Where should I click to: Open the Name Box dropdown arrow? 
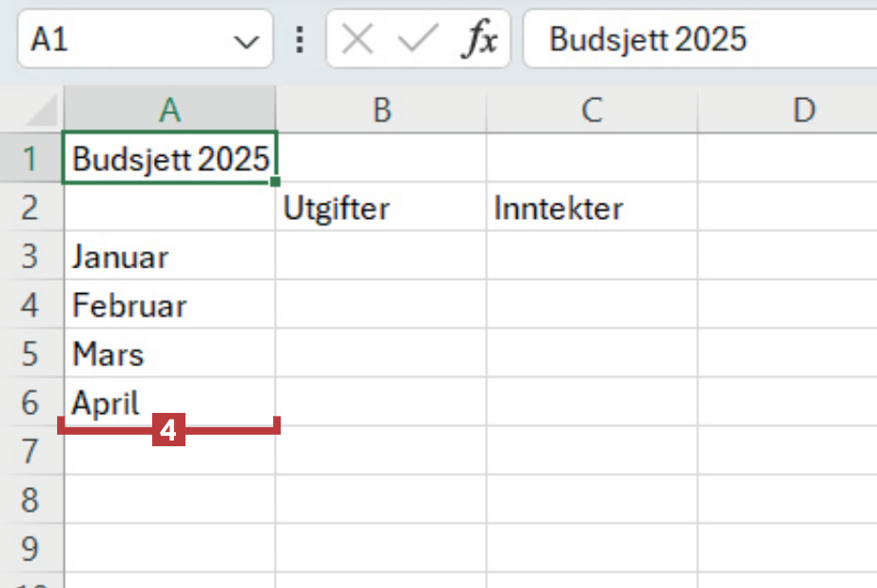245,40
